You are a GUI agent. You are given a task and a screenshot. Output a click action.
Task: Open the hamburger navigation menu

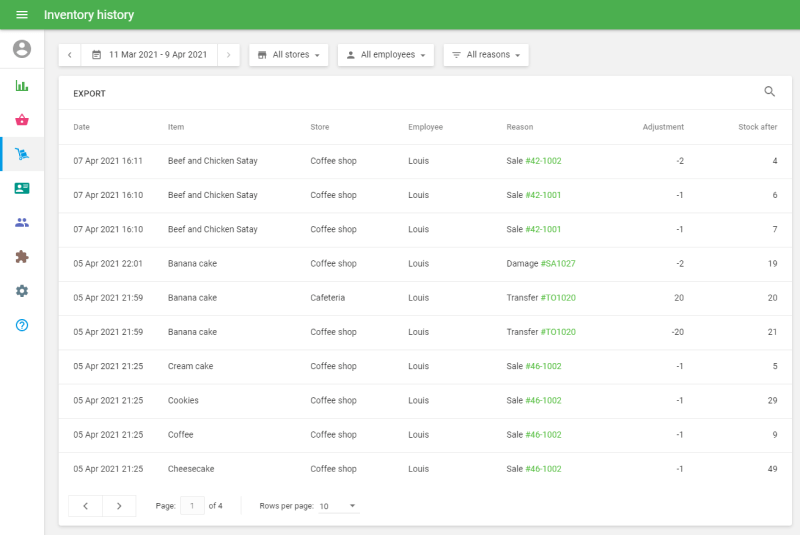[x=22, y=15]
